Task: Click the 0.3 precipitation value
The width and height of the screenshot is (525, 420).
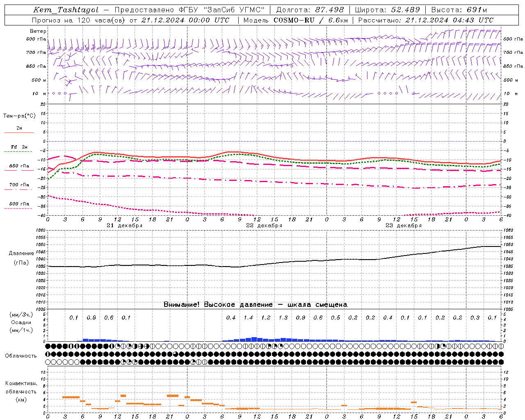Action: point(475,318)
